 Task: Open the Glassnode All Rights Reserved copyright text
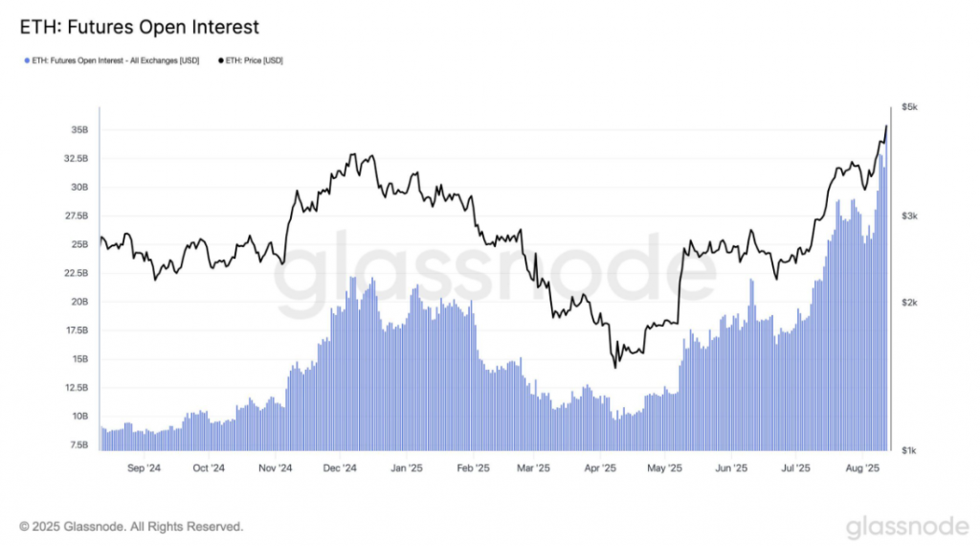point(131,527)
